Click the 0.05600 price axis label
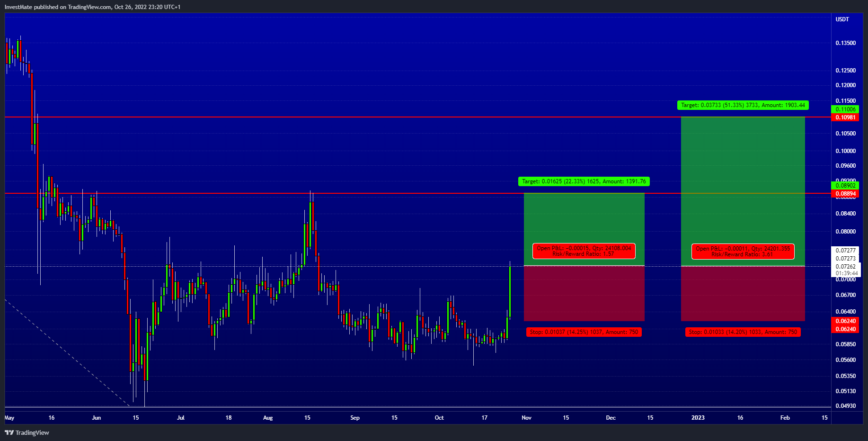 pyautogui.click(x=845, y=360)
